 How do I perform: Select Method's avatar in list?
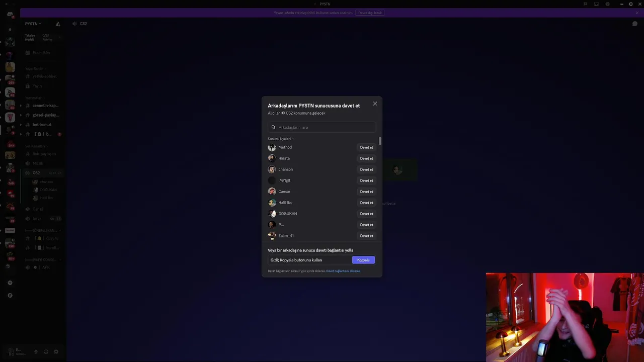[x=272, y=147]
